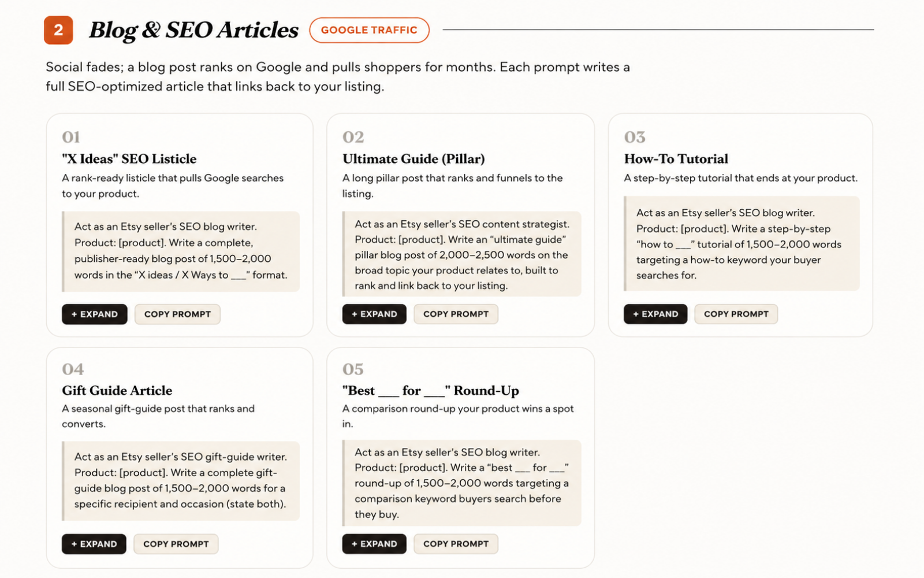Image resolution: width=924 pixels, height=578 pixels.
Task: Copy prompt for How-To Tutorial card
Action: 736,314
